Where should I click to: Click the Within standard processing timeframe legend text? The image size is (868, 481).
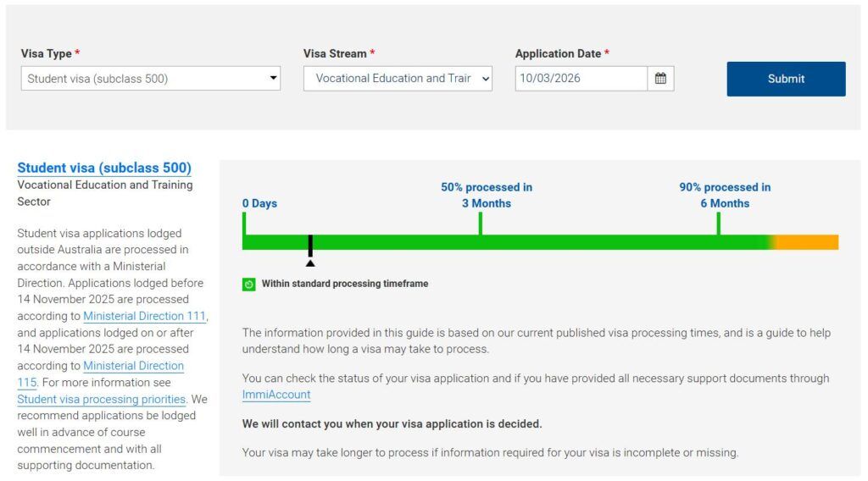(x=344, y=284)
